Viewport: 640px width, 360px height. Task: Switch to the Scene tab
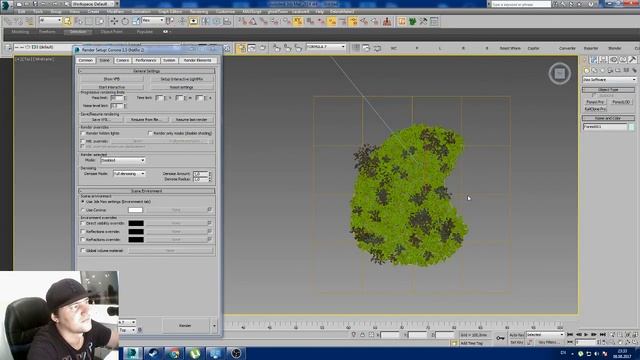pyautogui.click(x=104, y=60)
